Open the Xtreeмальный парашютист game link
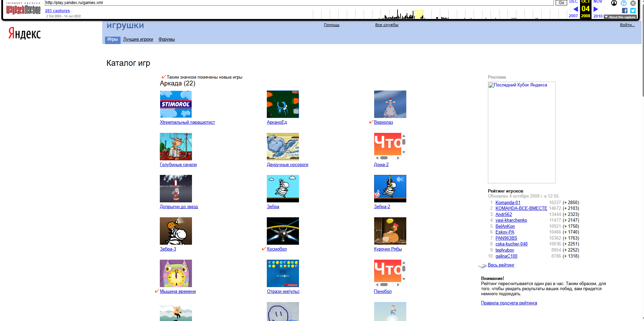 click(187, 122)
